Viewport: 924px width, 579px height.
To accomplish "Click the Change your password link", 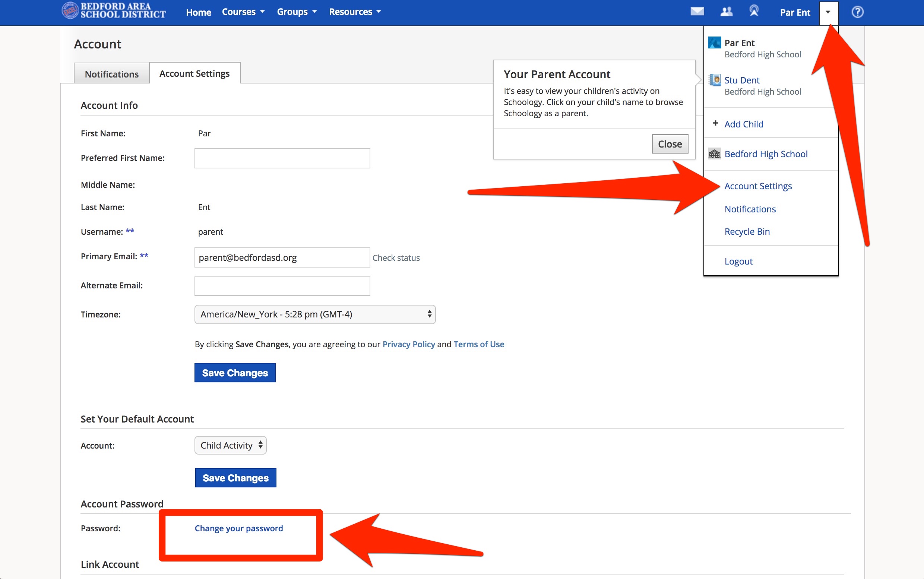I will (238, 528).
